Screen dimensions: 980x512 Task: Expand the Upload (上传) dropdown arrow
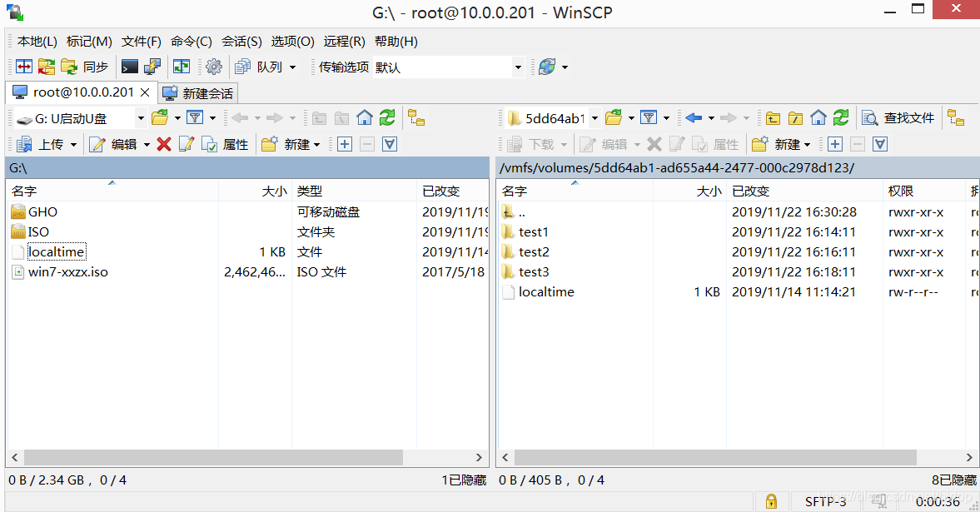pos(73,144)
